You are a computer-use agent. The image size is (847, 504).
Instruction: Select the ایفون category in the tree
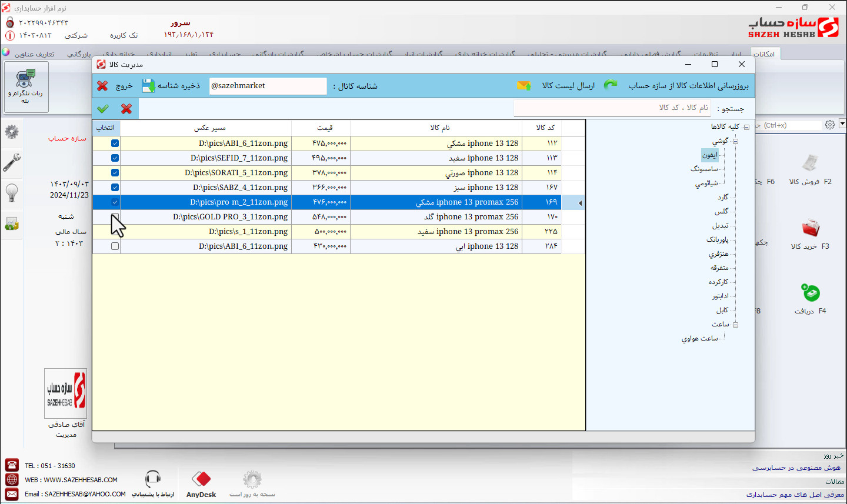point(710,155)
